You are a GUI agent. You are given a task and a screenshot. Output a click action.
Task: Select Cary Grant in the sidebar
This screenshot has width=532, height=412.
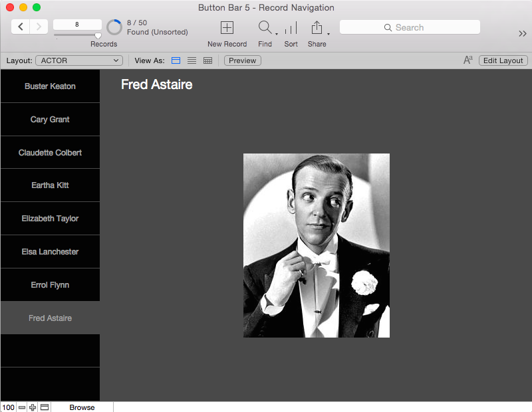click(50, 120)
